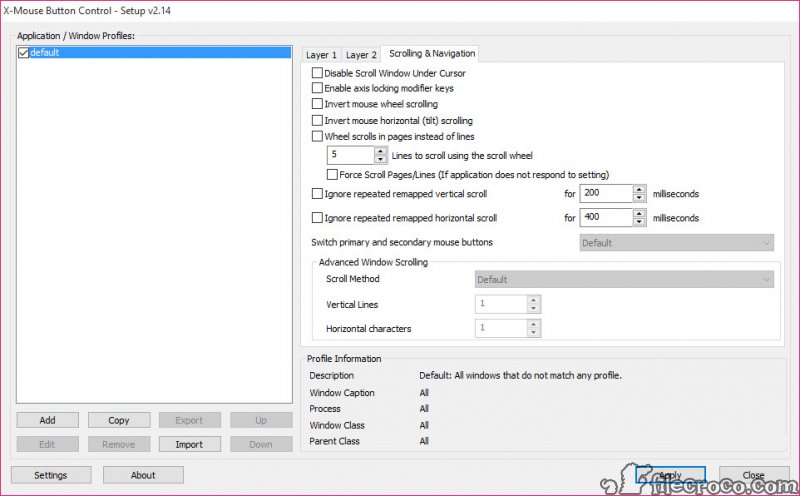Screen dimensions: 800x496
Task: Open Switch primary and secondary buttons dropdown
Action: 677,243
